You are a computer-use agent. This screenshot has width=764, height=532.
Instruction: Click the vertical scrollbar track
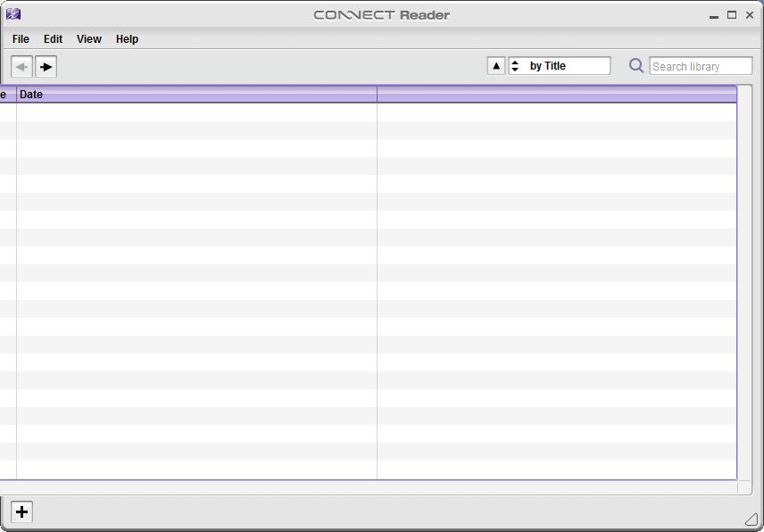[x=744, y=283]
